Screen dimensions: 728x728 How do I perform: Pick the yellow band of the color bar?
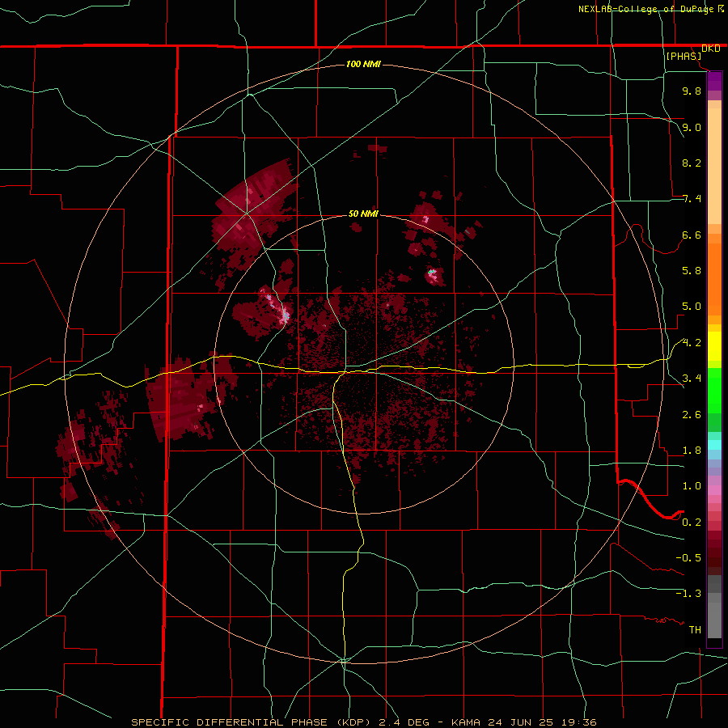(714, 346)
